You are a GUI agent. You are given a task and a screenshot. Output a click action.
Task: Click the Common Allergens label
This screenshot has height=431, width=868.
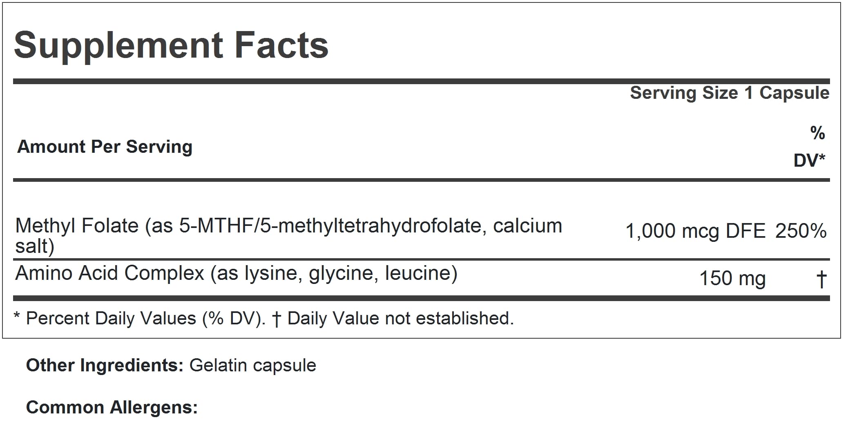click(112, 408)
